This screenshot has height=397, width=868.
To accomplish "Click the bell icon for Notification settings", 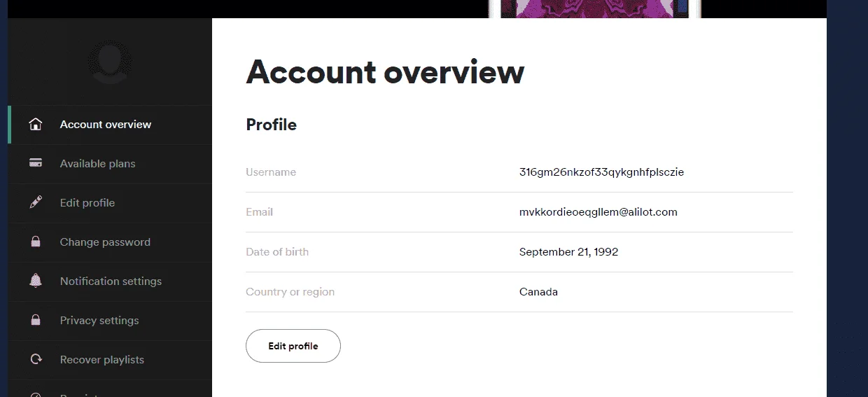I will click(36, 281).
